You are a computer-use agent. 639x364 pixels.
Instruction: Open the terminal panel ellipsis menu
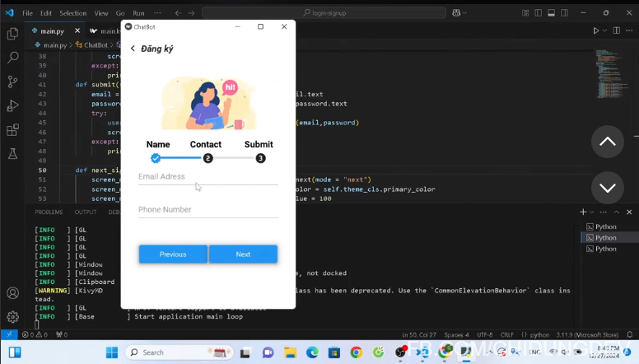pos(603,212)
